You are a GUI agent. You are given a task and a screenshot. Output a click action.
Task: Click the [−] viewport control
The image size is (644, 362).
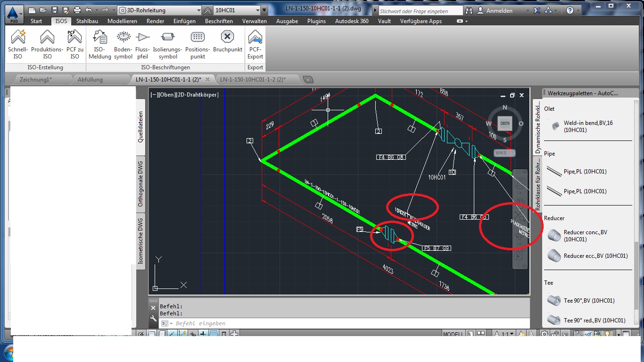point(154,95)
